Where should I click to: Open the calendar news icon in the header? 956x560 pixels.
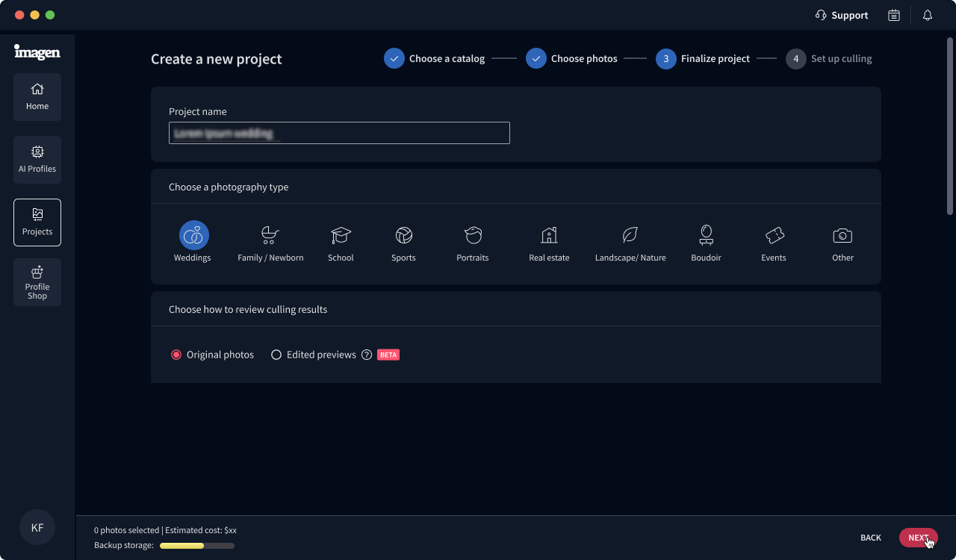894,15
